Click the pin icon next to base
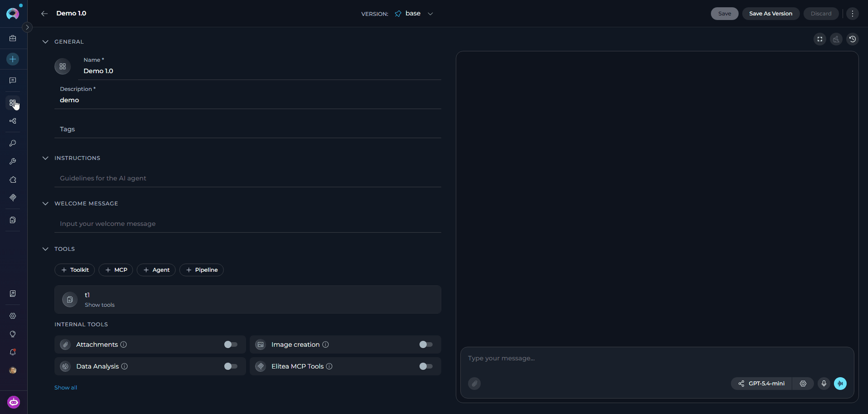868x414 pixels. tap(398, 14)
